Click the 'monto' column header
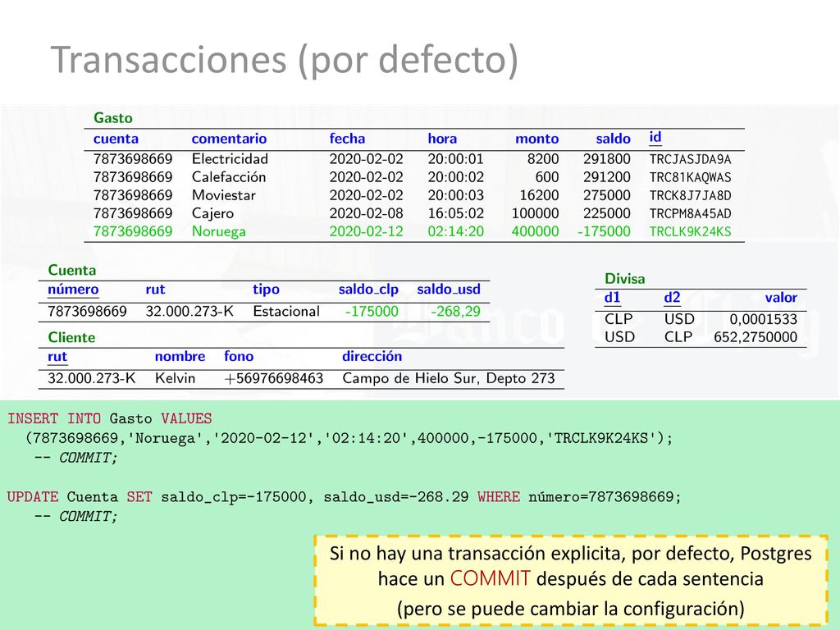The width and height of the screenshot is (840, 630). pos(536,139)
